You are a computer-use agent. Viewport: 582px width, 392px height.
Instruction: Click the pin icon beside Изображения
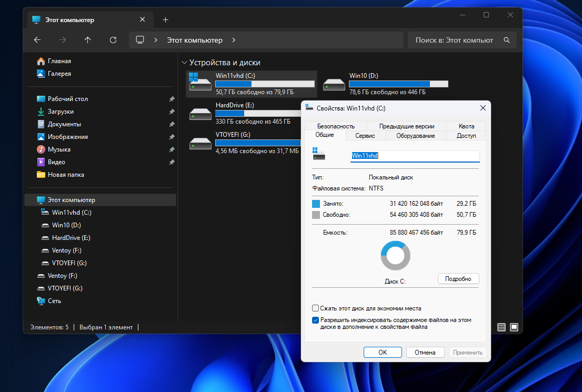pyautogui.click(x=172, y=137)
